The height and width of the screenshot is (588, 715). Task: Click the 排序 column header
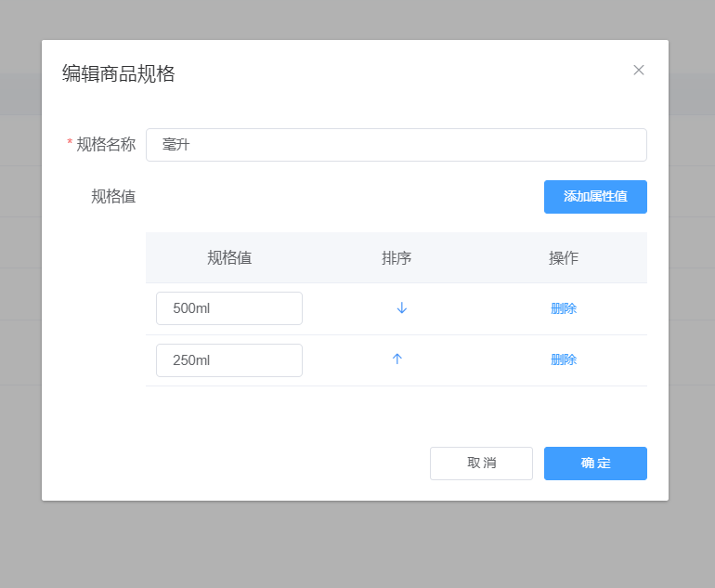pos(396,257)
